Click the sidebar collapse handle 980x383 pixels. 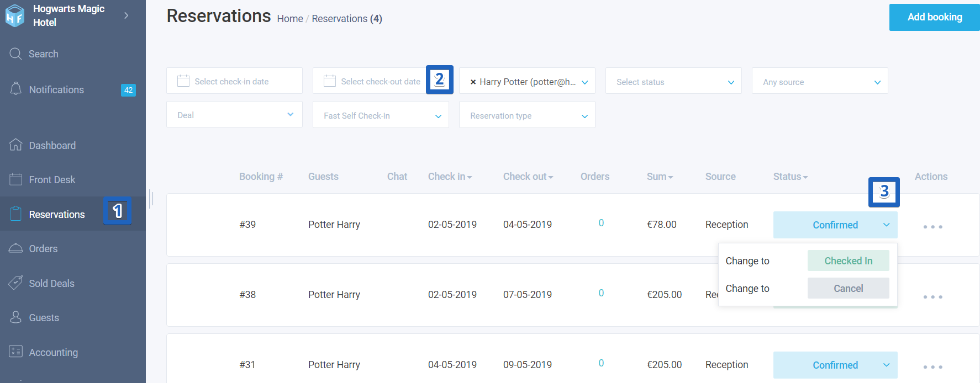(151, 198)
